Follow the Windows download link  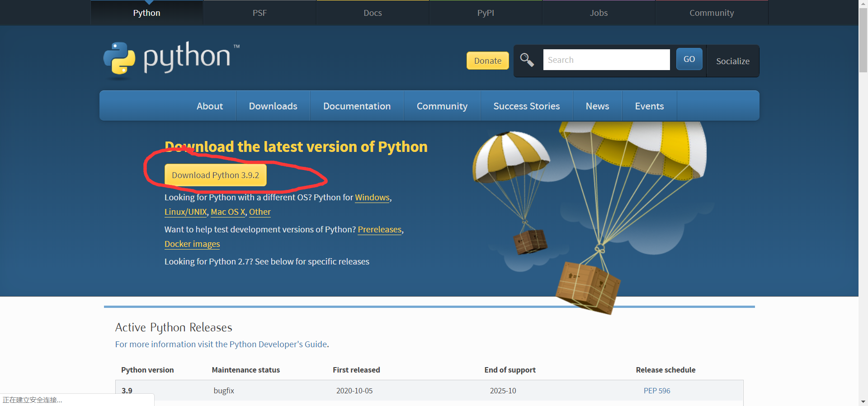pyautogui.click(x=372, y=198)
